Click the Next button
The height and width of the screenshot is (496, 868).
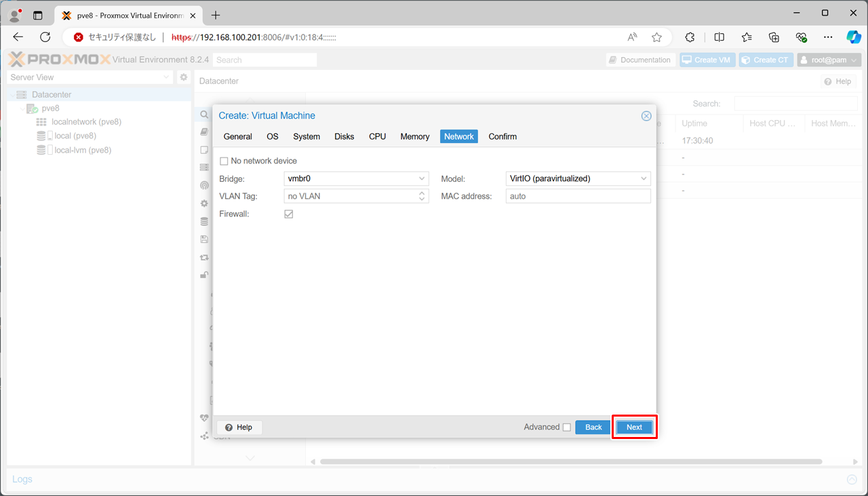point(634,427)
